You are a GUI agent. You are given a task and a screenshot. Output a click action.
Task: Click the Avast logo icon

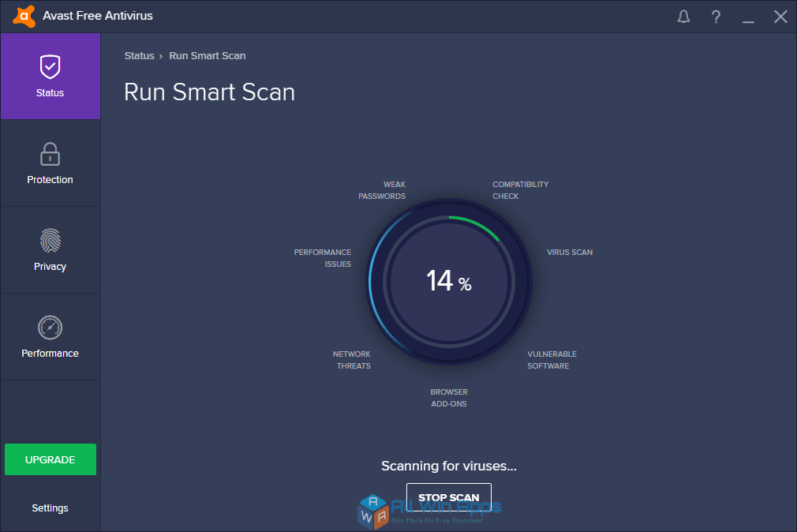tap(24, 17)
